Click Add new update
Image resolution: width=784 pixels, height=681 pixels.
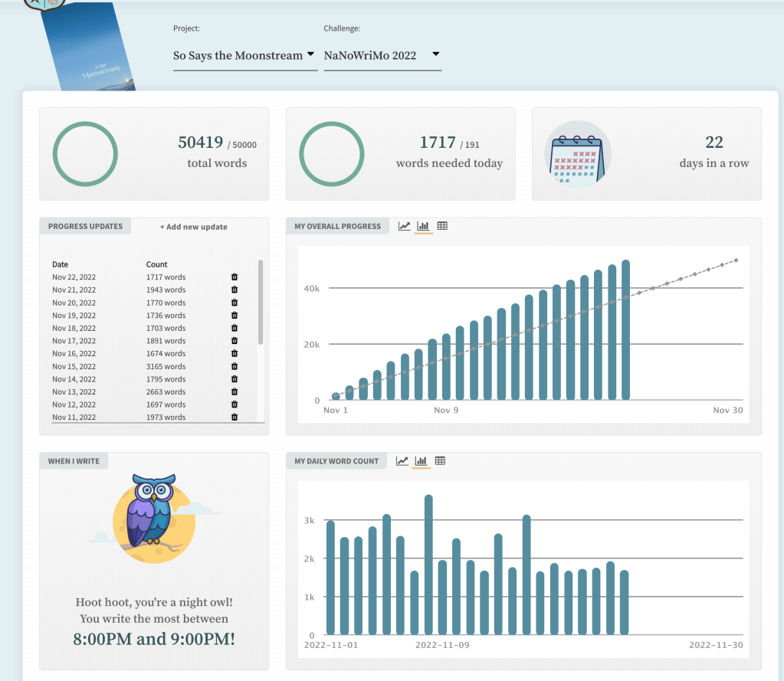pyautogui.click(x=193, y=227)
